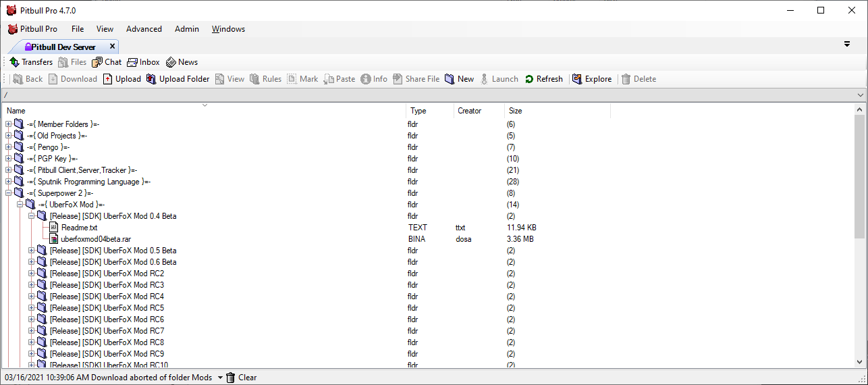
Task: Open the tab list dropdown arrow
Action: 847,44
